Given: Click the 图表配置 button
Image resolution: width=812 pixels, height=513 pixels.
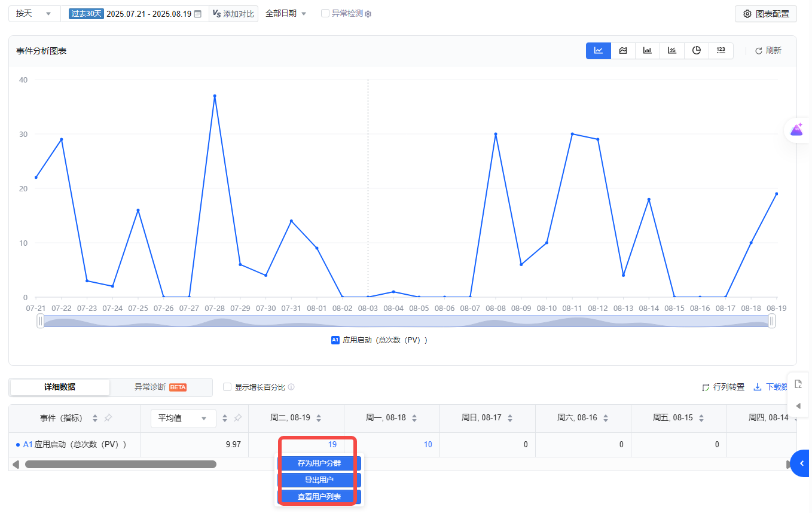Looking at the screenshot, I should tap(766, 14).
